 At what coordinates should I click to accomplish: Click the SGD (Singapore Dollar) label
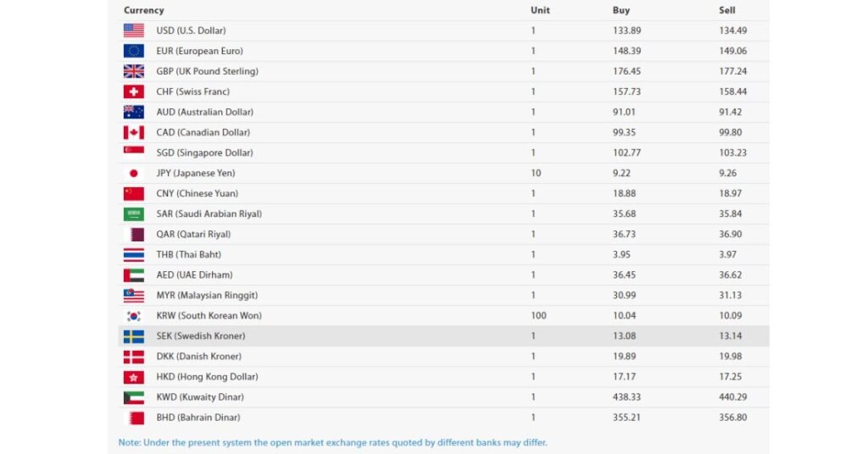coord(204,152)
